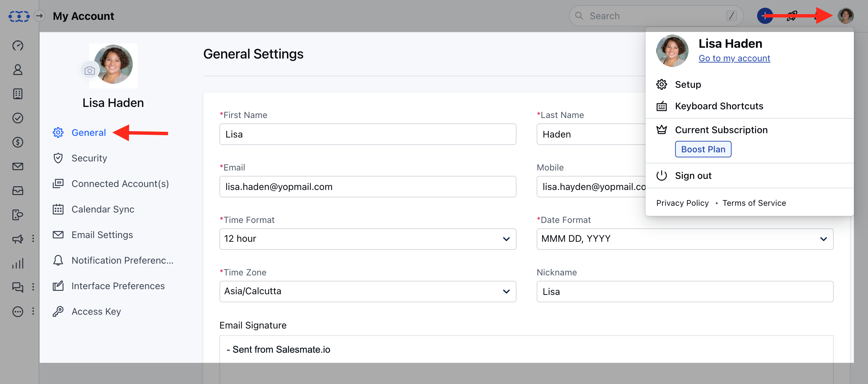Click Sign out in profile menu
Viewport: 868px width, 384px height.
[x=693, y=176]
